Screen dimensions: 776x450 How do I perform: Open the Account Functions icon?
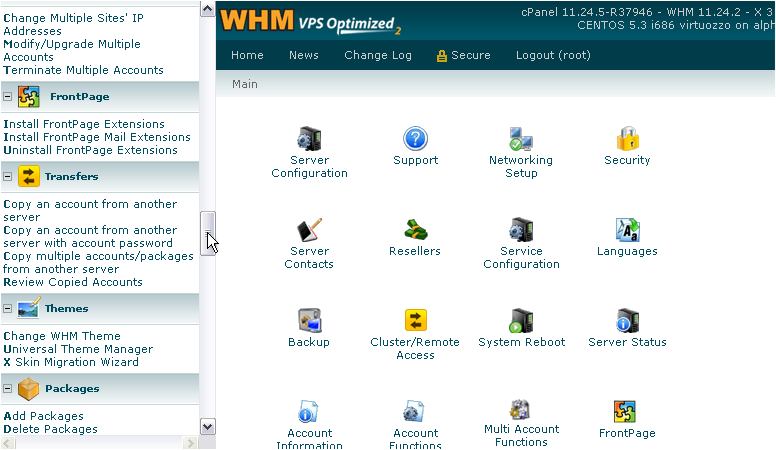pos(414,411)
